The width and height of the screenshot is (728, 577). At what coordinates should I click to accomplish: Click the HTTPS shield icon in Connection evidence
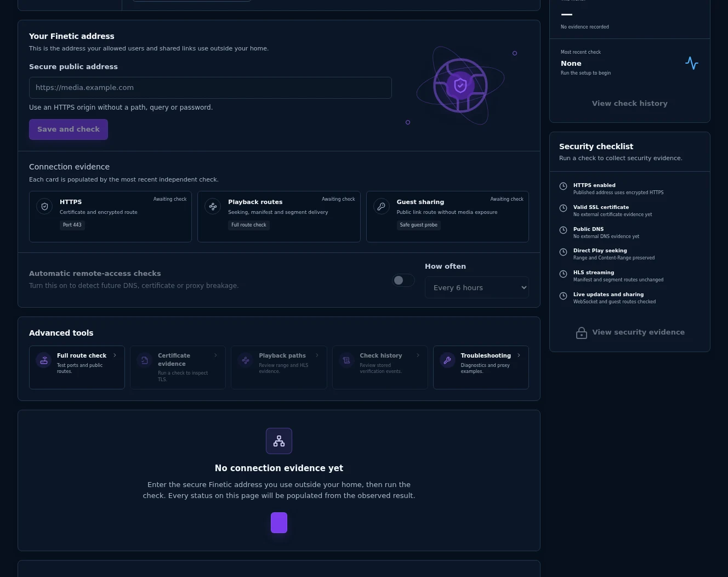click(44, 207)
